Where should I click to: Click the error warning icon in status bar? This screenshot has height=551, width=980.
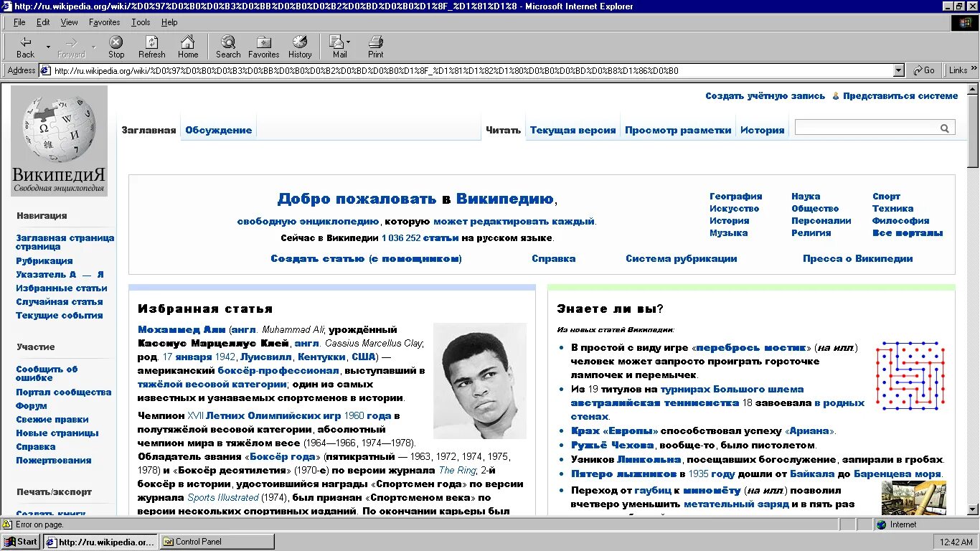[7, 524]
